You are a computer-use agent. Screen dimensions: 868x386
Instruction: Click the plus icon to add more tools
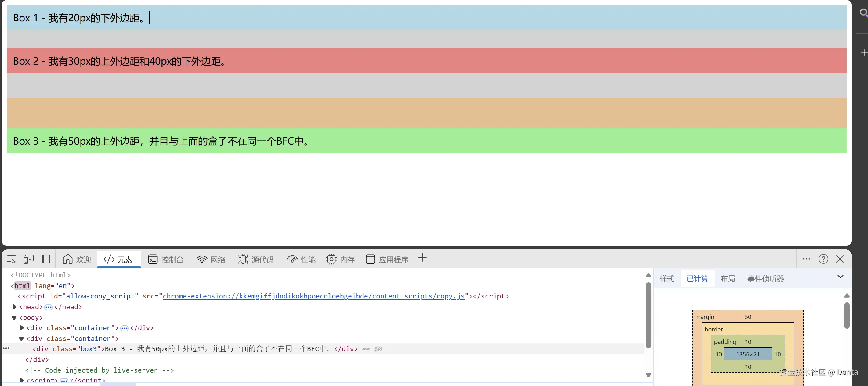422,258
